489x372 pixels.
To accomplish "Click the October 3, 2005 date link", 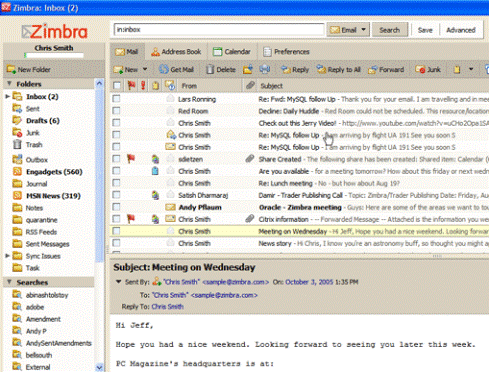I will pyautogui.click(x=309, y=282).
